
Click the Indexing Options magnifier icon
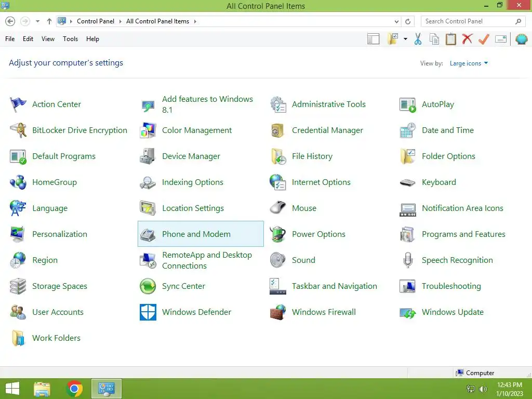(148, 182)
